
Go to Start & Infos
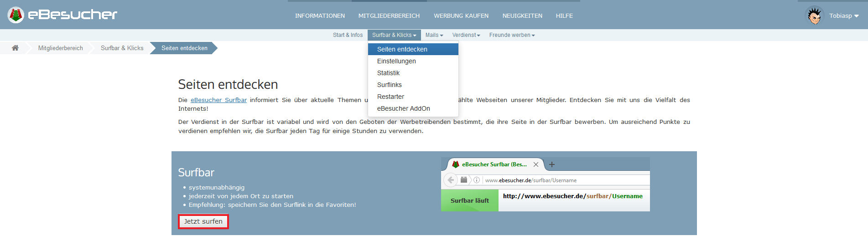point(348,35)
